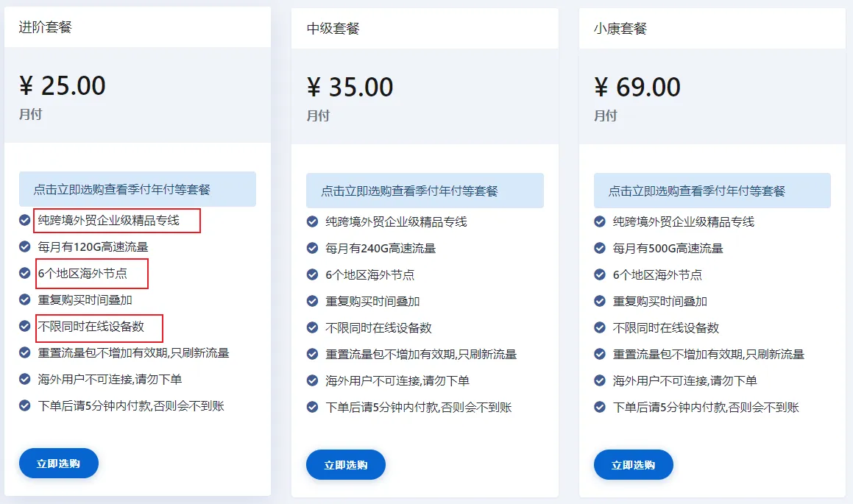Click the blue 点击立即选购 banner in 进阶套餐

pos(138,189)
